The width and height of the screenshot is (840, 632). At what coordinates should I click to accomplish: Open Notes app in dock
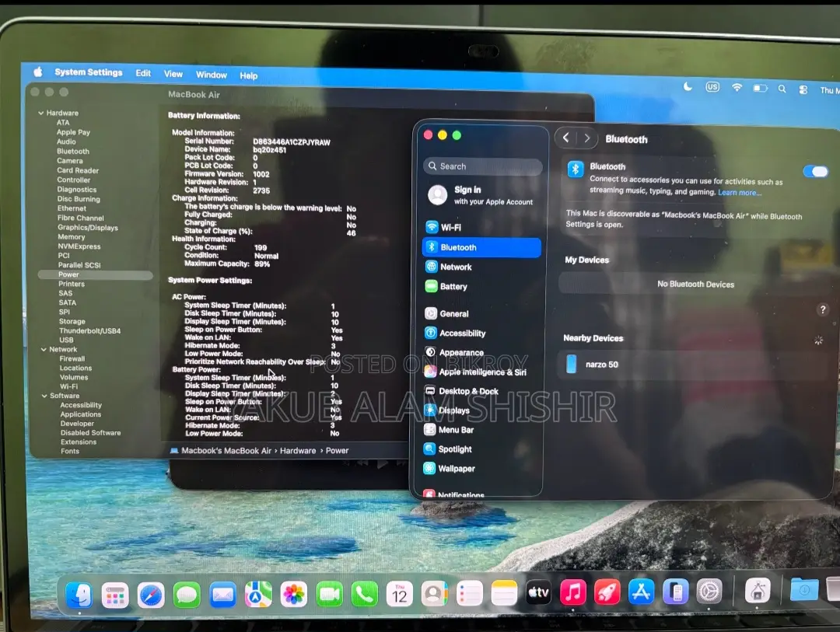point(504,593)
